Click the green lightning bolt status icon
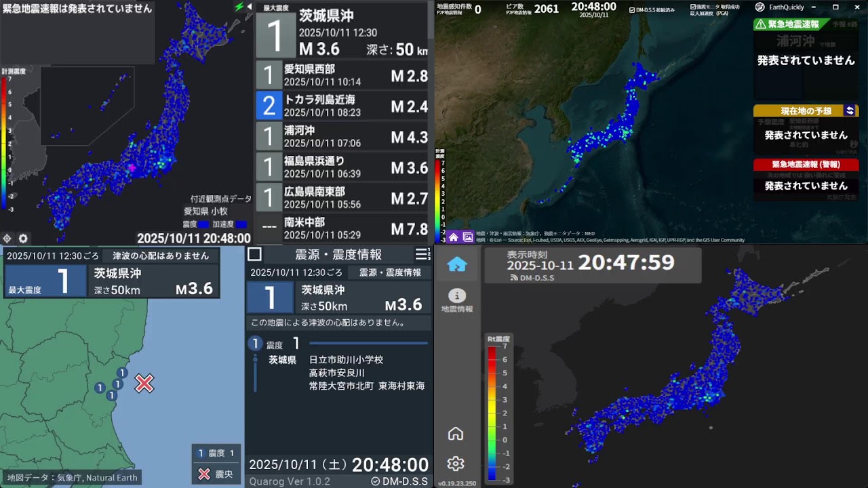This screenshot has height=488, width=868. coord(239,7)
